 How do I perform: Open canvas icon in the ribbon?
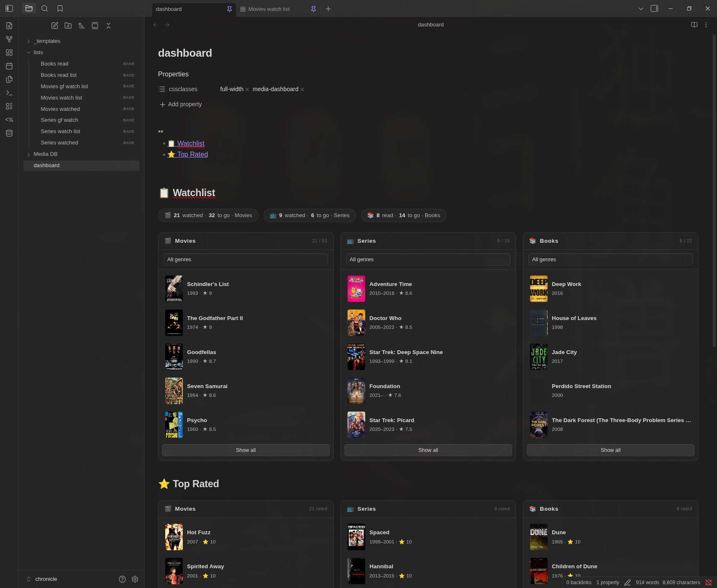coord(9,52)
